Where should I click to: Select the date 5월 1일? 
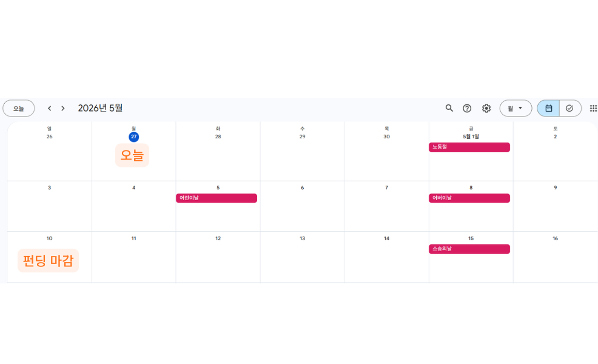[x=471, y=136]
